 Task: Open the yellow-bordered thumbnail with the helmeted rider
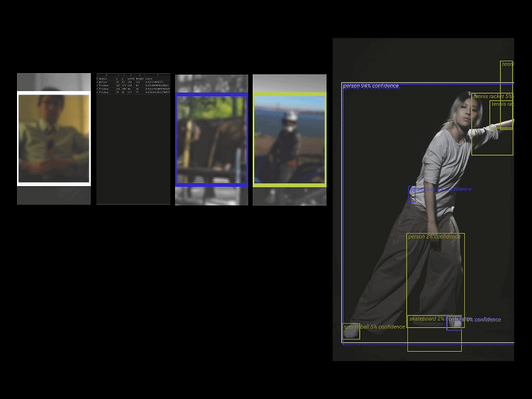tap(290, 140)
